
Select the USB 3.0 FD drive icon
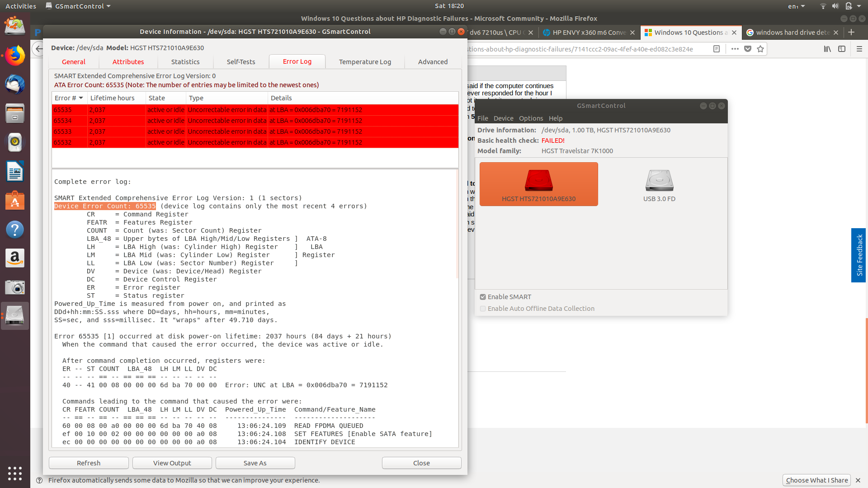(x=659, y=183)
